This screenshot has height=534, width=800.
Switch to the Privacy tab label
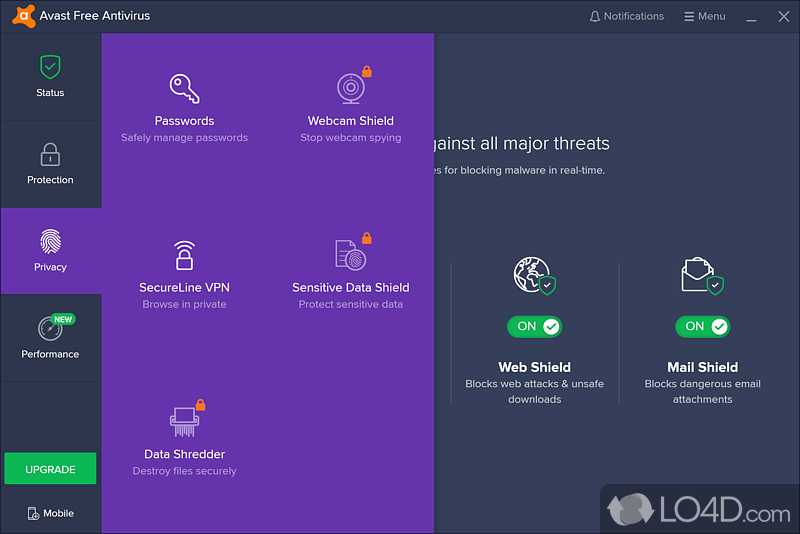pos(50,267)
